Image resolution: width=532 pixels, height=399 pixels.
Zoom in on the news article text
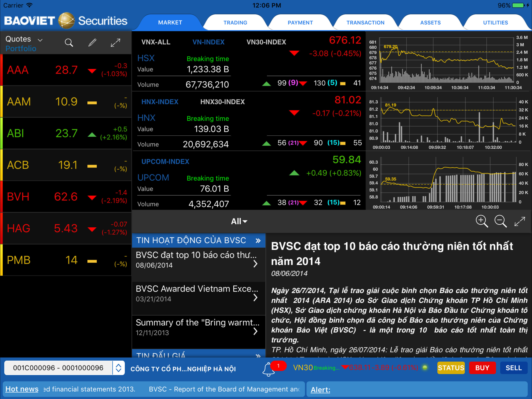tap(482, 221)
